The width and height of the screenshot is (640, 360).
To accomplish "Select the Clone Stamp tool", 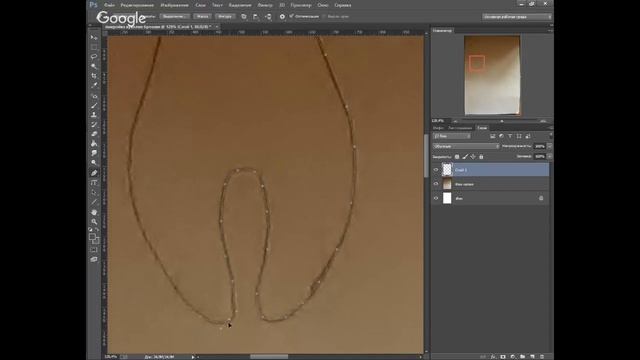I will 94,115.
